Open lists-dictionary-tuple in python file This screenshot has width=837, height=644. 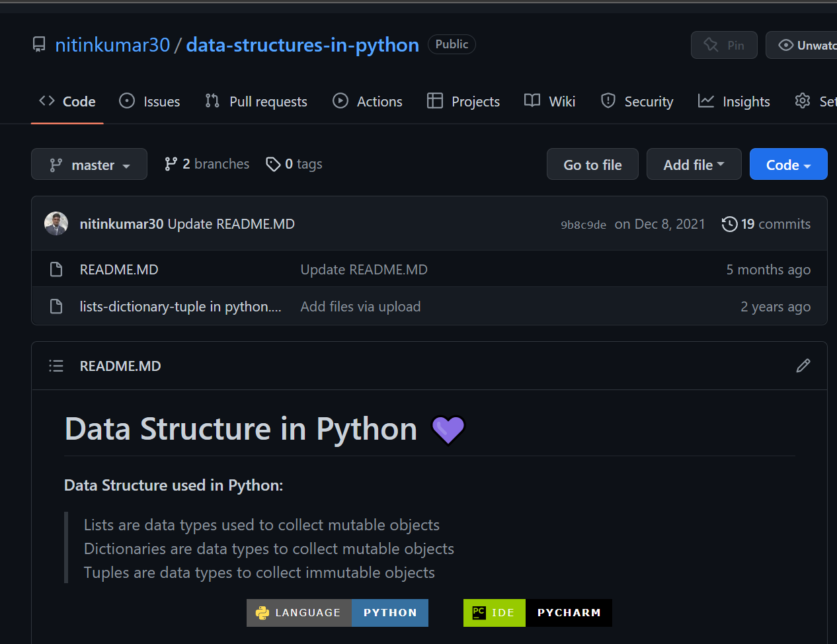coord(180,307)
